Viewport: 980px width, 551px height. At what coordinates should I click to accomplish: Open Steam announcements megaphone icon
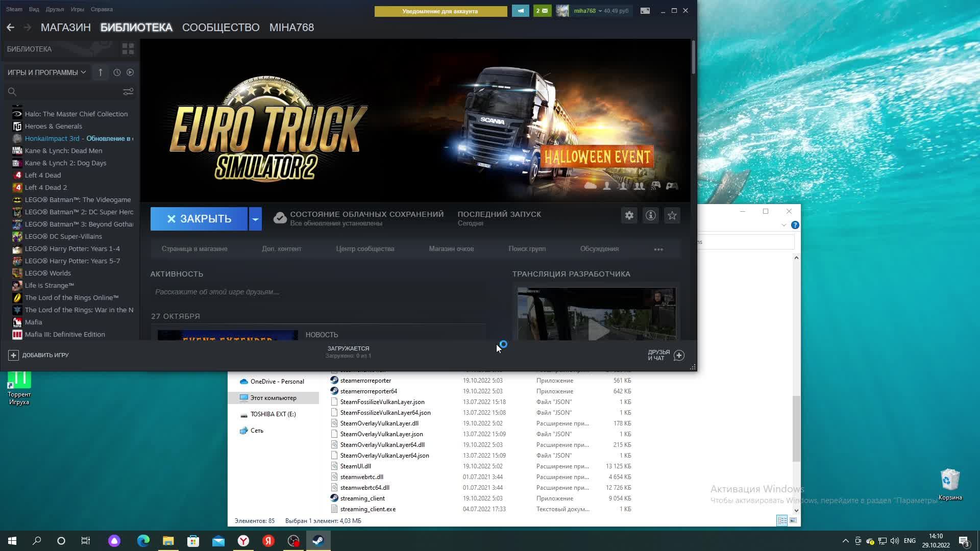(x=521, y=11)
